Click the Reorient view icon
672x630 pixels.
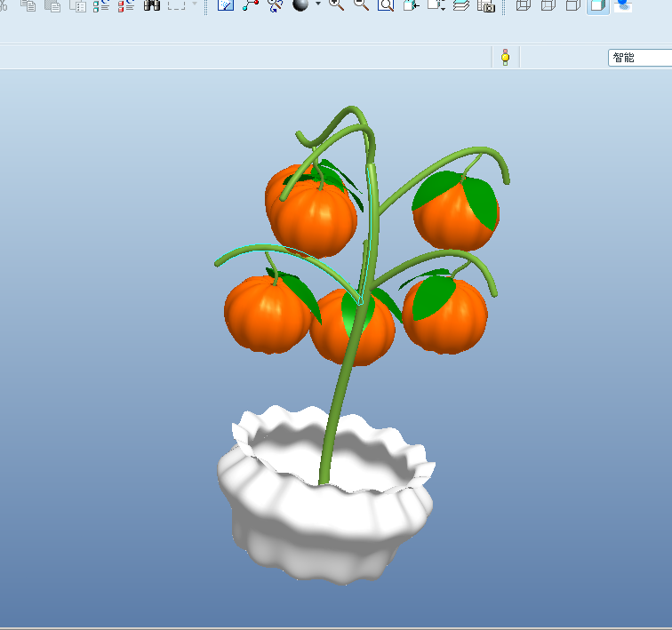tap(411, 5)
